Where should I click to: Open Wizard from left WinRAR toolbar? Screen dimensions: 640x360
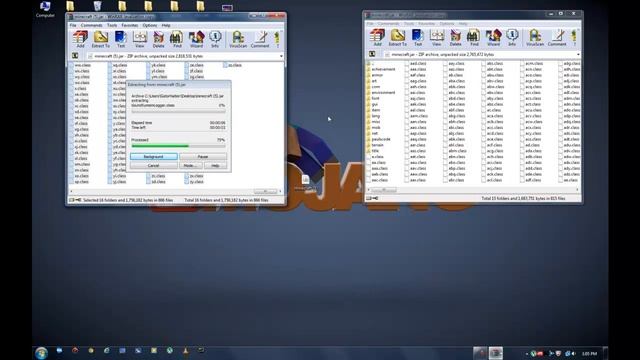[196, 39]
